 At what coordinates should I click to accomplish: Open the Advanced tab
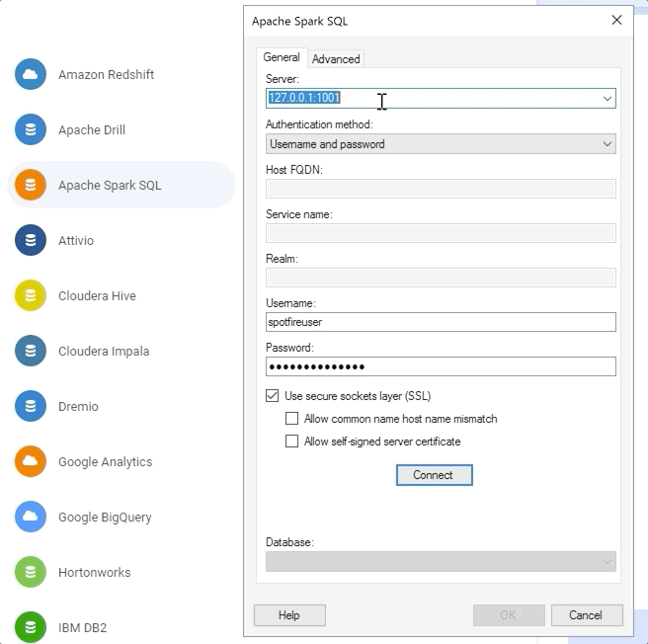336,59
